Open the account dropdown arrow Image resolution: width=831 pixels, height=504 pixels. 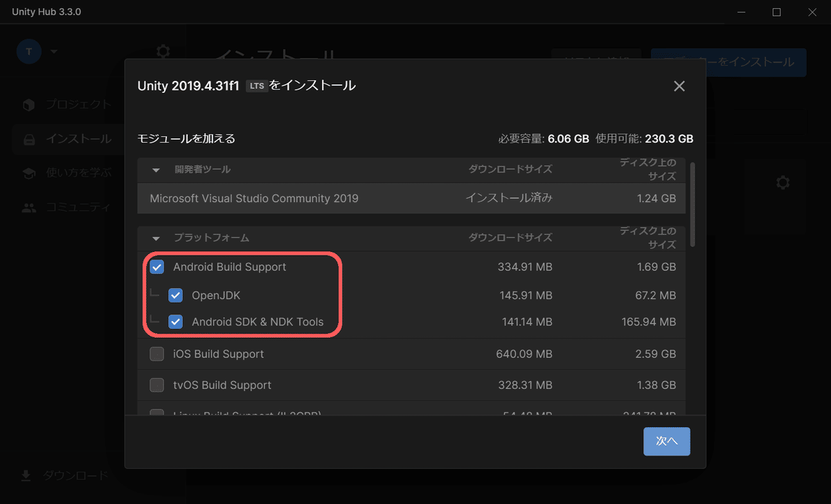point(54,51)
